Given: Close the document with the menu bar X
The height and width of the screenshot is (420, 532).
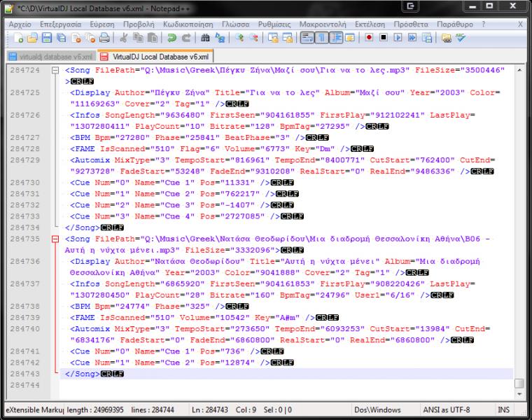Looking at the screenshot, I should (x=520, y=24).
